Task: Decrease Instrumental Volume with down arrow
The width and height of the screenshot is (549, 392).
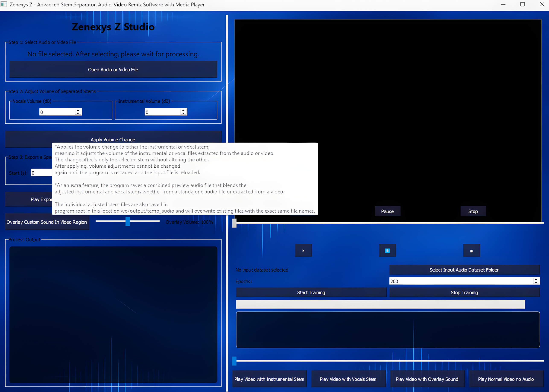Action: point(183,113)
